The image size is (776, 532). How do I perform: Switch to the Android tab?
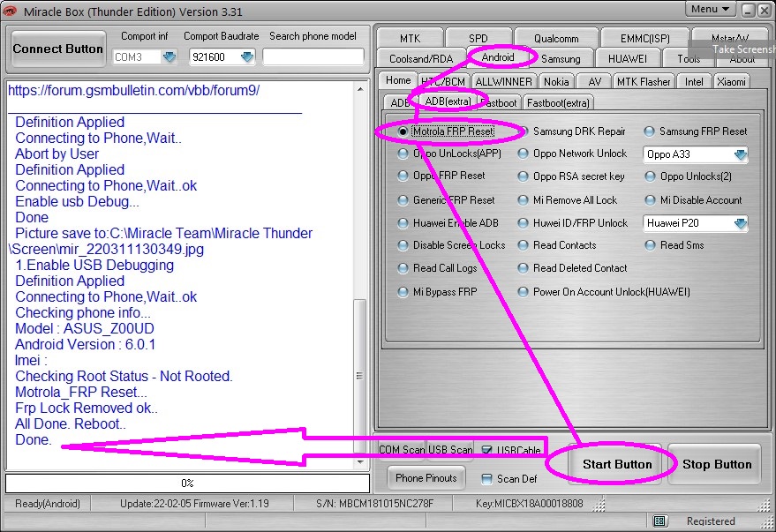[498, 57]
